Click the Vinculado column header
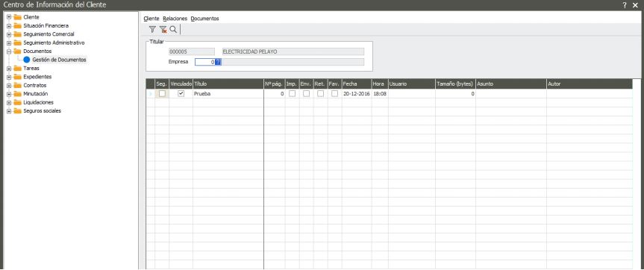This screenshot has width=644, height=270. (181, 84)
